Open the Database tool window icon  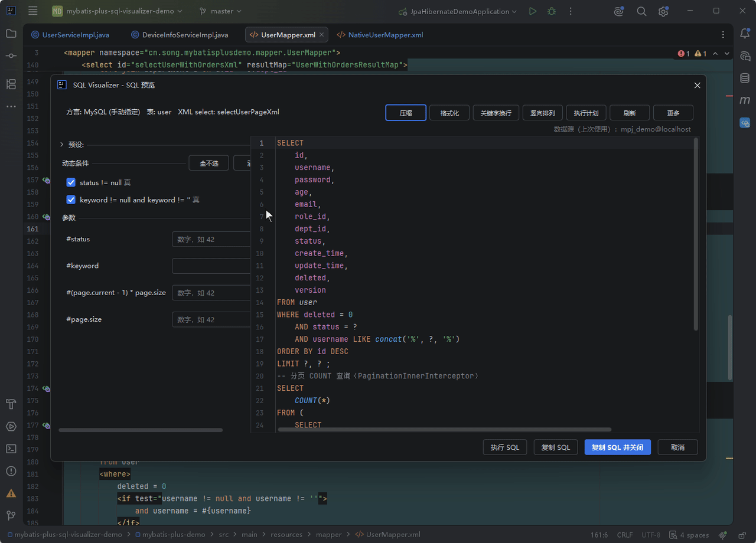click(x=745, y=78)
